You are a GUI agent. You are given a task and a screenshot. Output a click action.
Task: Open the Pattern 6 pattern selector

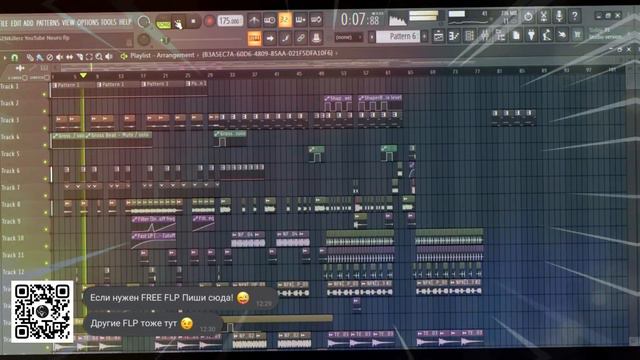(398, 37)
